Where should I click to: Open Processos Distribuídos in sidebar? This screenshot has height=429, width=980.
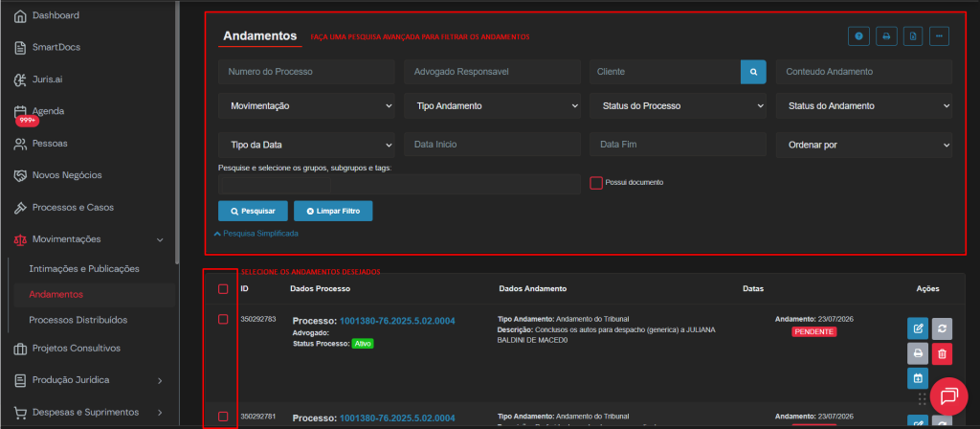[78, 320]
